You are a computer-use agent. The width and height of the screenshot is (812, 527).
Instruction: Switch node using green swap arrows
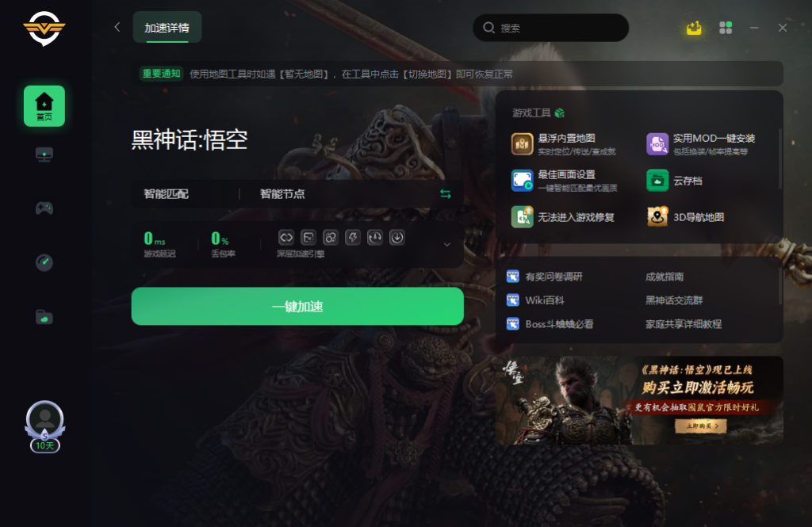click(446, 193)
